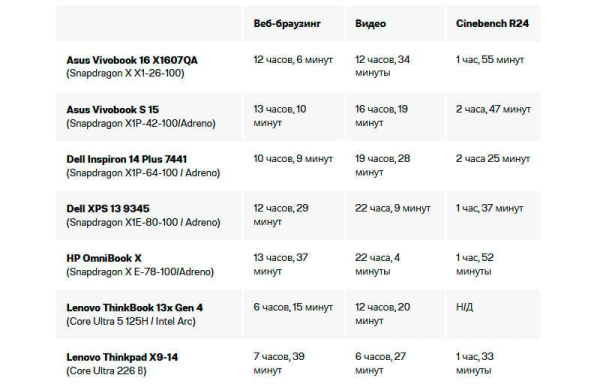Click the Cinebench R24 column header
Image resolution: width=600 pixels, height=390 pixels.
492,23
